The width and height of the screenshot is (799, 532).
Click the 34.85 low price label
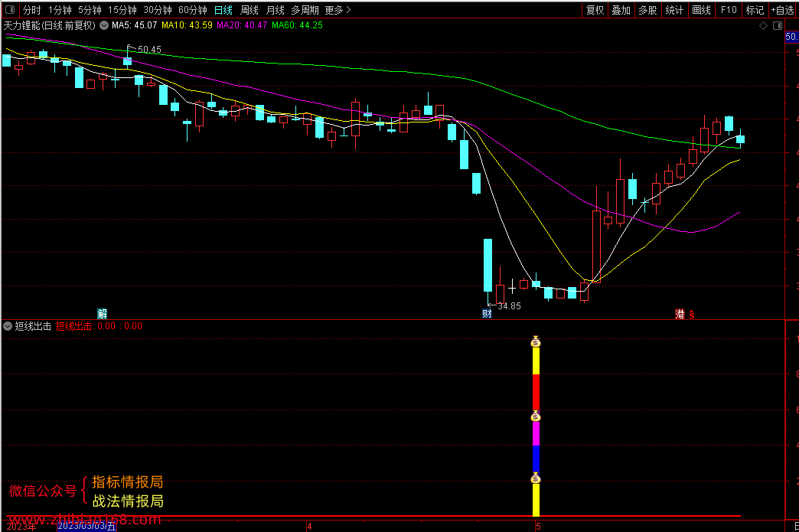509,306
